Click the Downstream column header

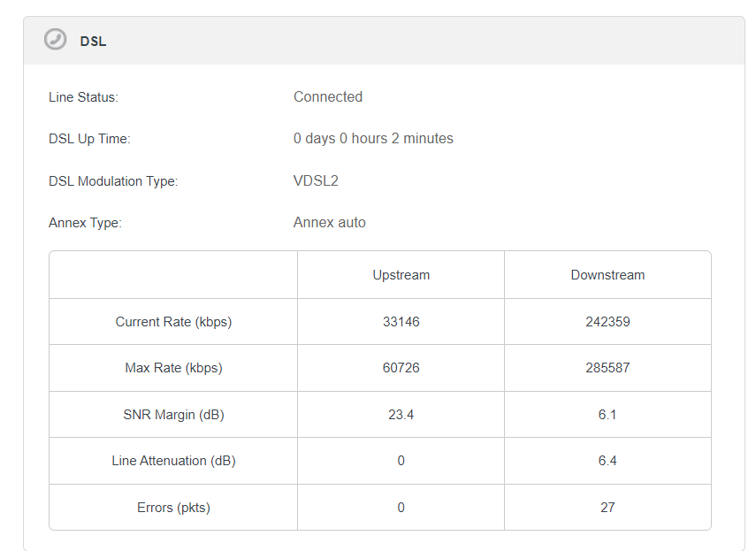(607, 275)
